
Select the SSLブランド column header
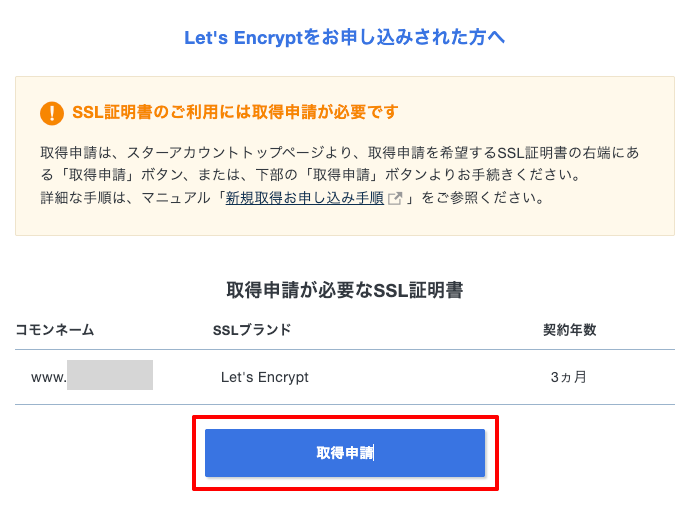click(x=252, y=330)
